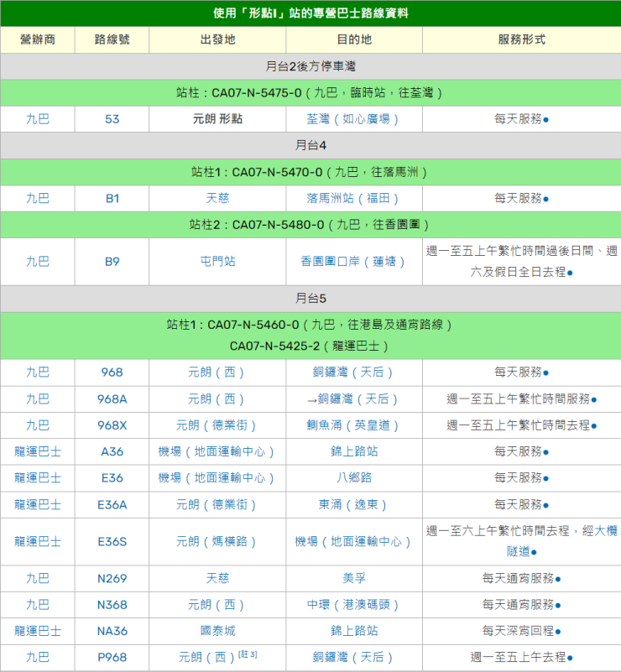This screenshot has height=672, width=621.
Task: Click 元朗（德業街）origin in 968X row
Action: click(x=217, y=425)
